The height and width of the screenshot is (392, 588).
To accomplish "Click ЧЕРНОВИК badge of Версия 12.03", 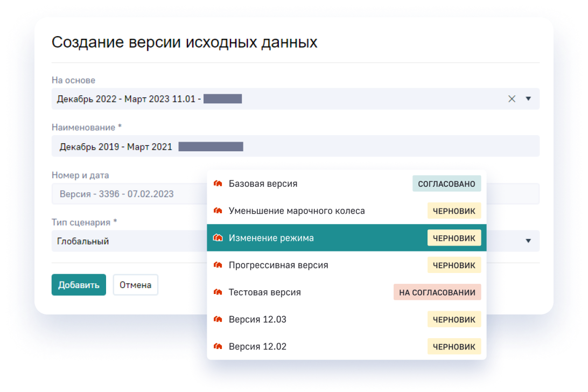I will 454,320.
